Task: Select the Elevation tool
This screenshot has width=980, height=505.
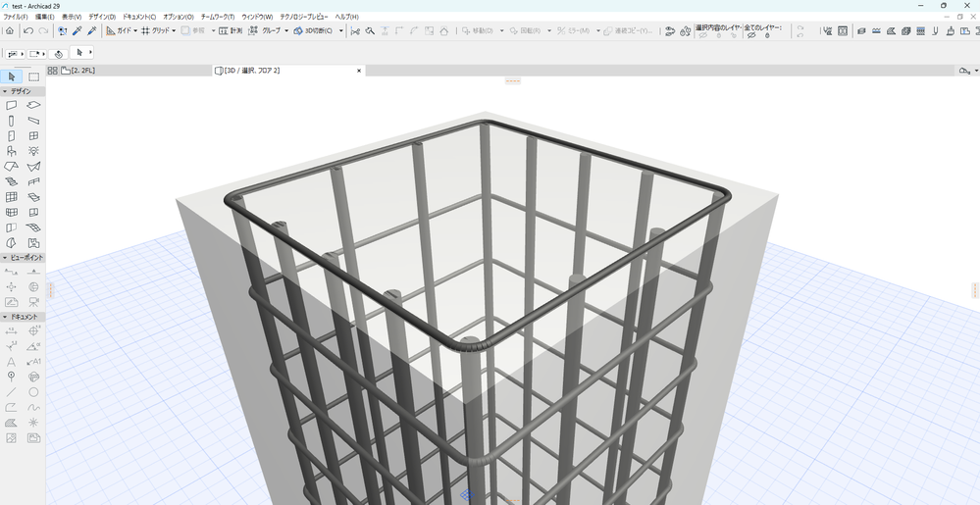Action: [x=33, y=272]
